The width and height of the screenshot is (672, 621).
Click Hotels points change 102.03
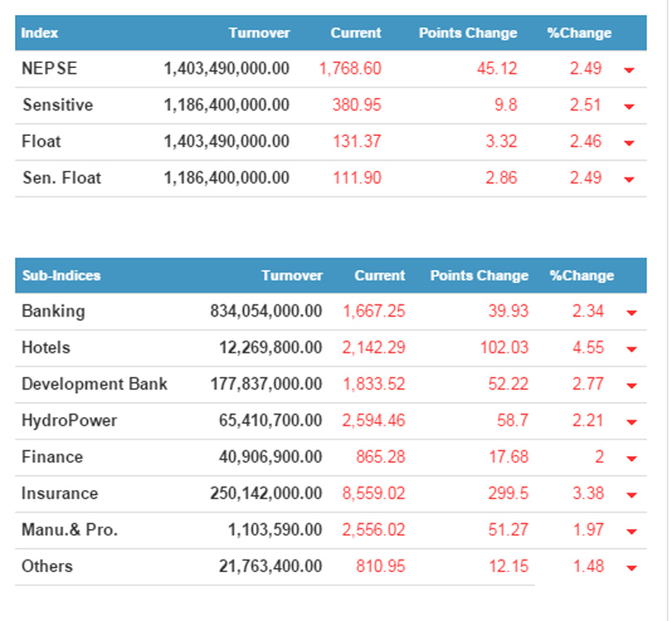[x=504, y=347]
